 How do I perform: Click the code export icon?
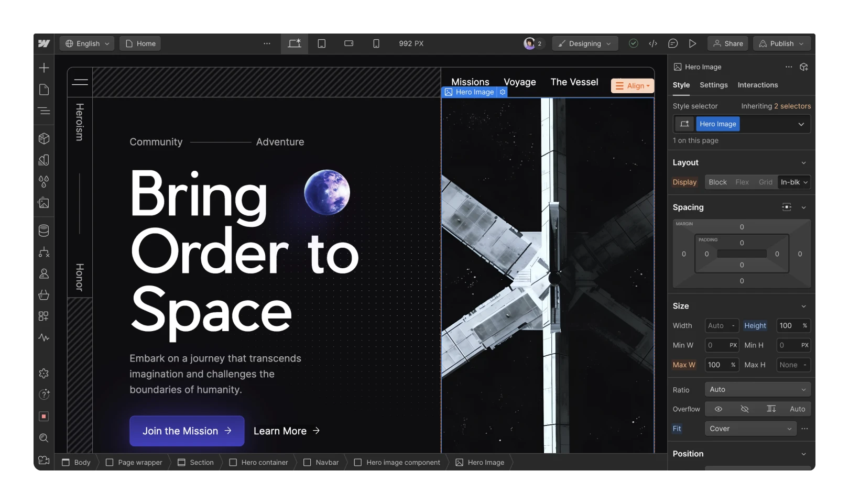pyautogui.click(x=653, y=43)
